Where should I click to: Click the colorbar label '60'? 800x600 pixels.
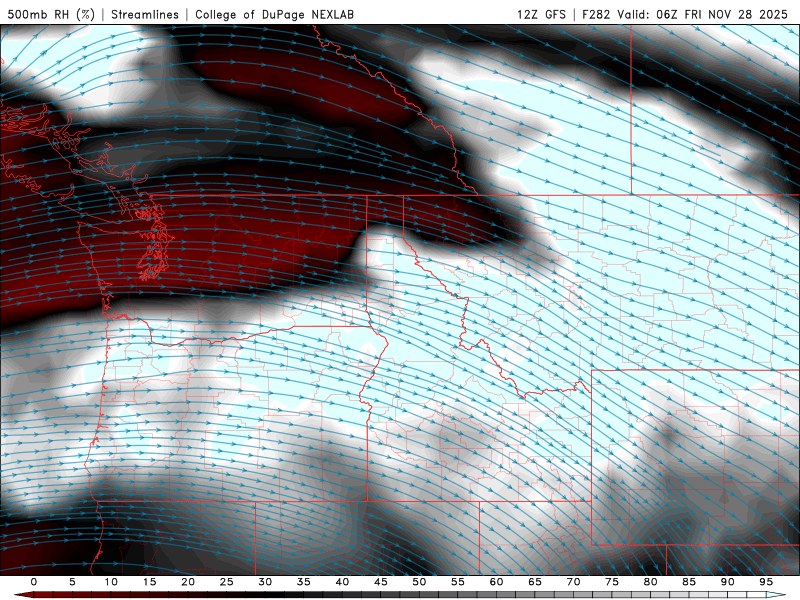[x=496, y=582]
